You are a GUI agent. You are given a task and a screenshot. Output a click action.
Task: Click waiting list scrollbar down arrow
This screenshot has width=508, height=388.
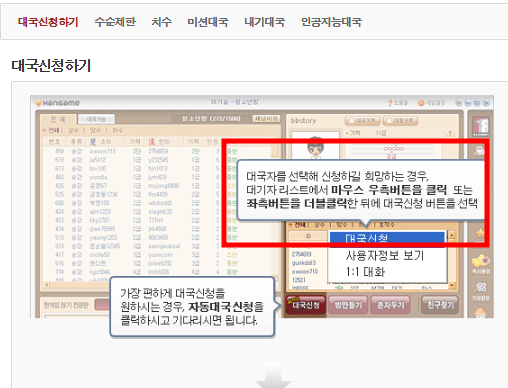pos(451,285)
